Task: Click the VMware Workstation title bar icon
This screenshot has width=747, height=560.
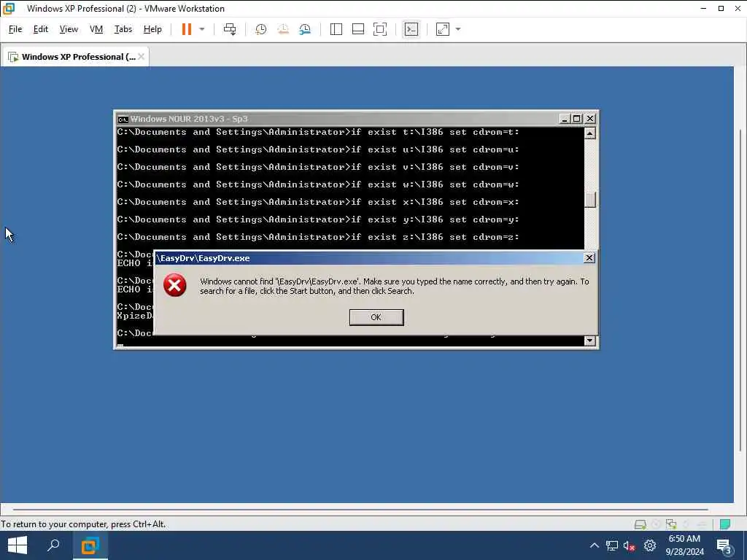Action: click(x=9, y=9)
